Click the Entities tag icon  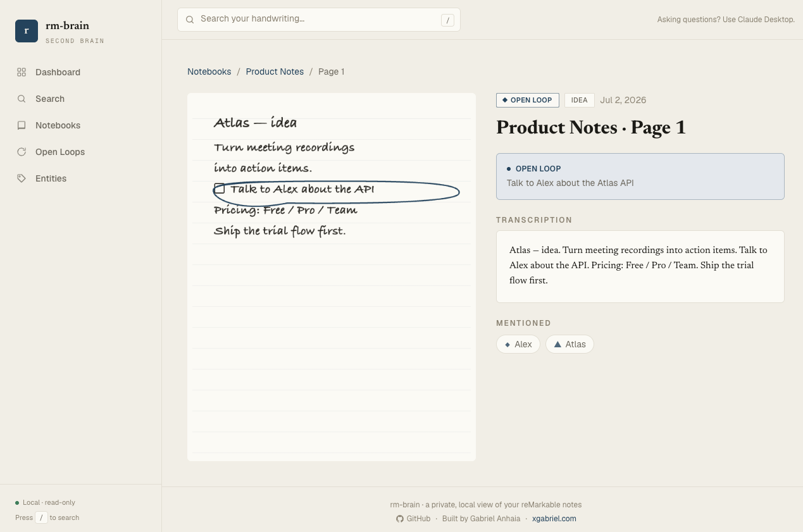click(22, 178)
